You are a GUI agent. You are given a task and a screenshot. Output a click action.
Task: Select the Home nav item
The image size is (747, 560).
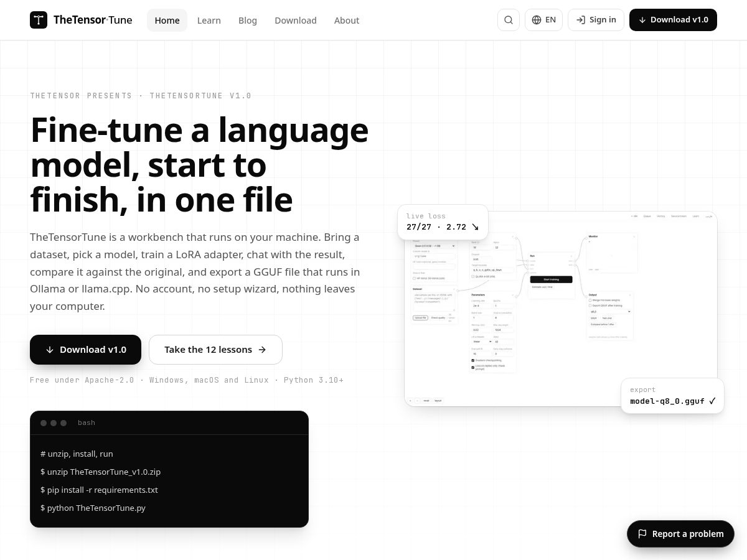click(x=167, y=21)
